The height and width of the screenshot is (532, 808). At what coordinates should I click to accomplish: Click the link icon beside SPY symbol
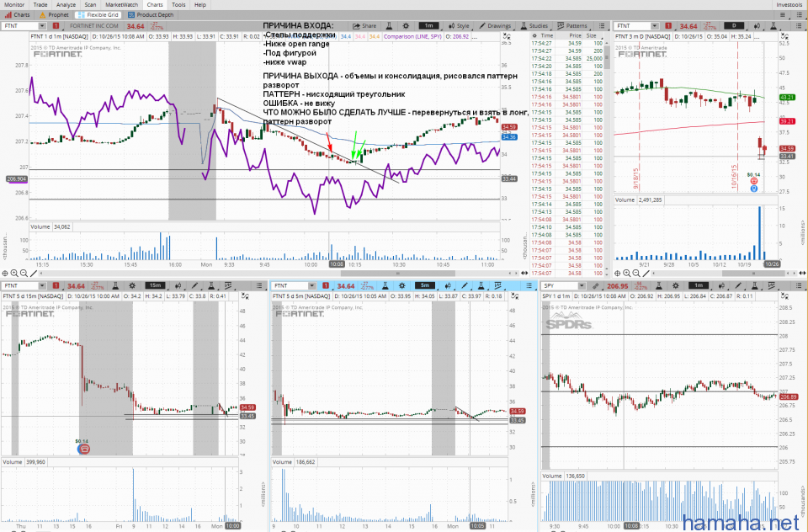pos(595,285)
